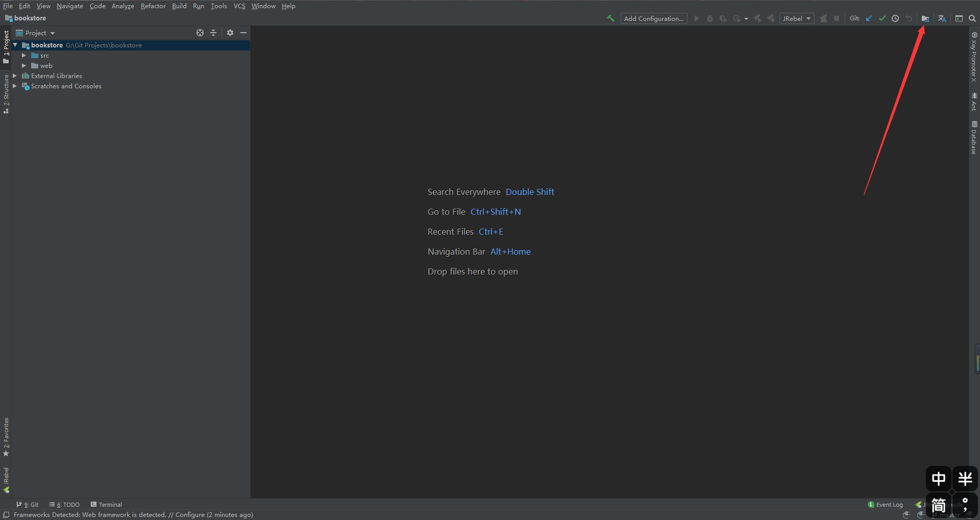Open the Refactor menu
980x520 pixels.
click(x=153, y=6)
